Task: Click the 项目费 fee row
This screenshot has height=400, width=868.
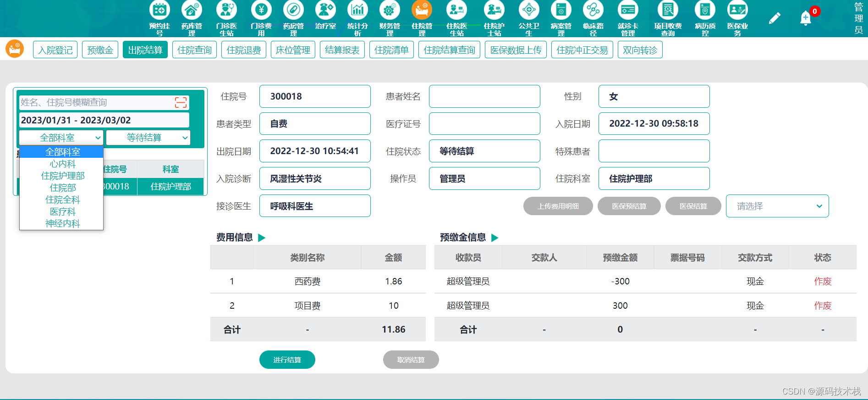Action: tap(318, 306)
